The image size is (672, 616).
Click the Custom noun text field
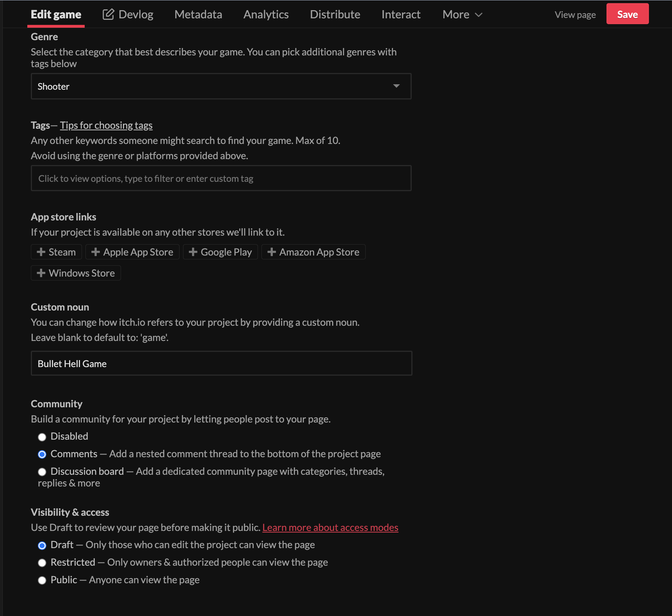click(221, 364)
